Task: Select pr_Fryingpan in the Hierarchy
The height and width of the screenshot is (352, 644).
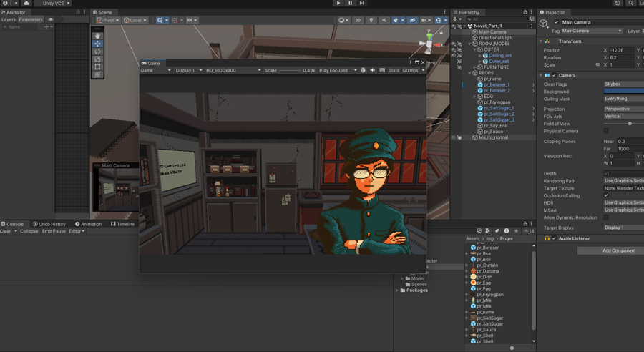Action: pyautogui.click(x=496, y=102)
